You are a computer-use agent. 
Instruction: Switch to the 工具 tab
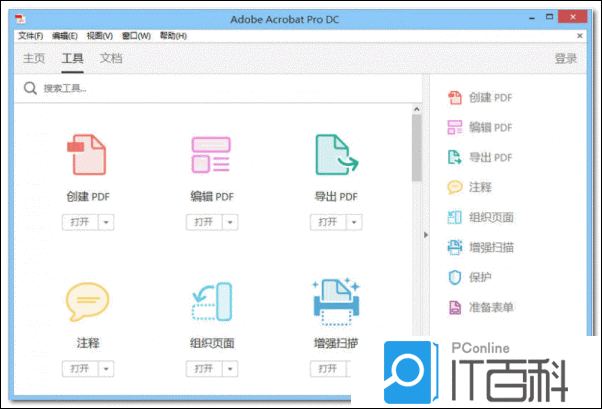73,58
